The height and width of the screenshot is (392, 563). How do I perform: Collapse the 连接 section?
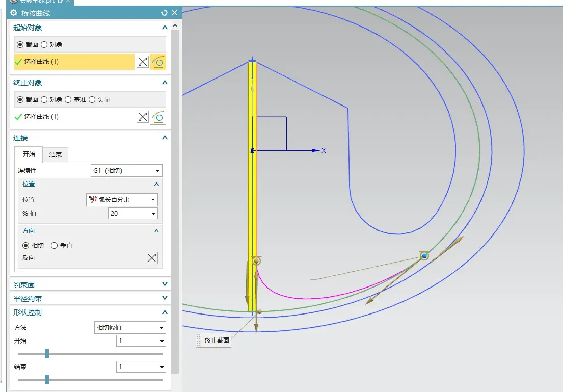(x=165, y=137)
